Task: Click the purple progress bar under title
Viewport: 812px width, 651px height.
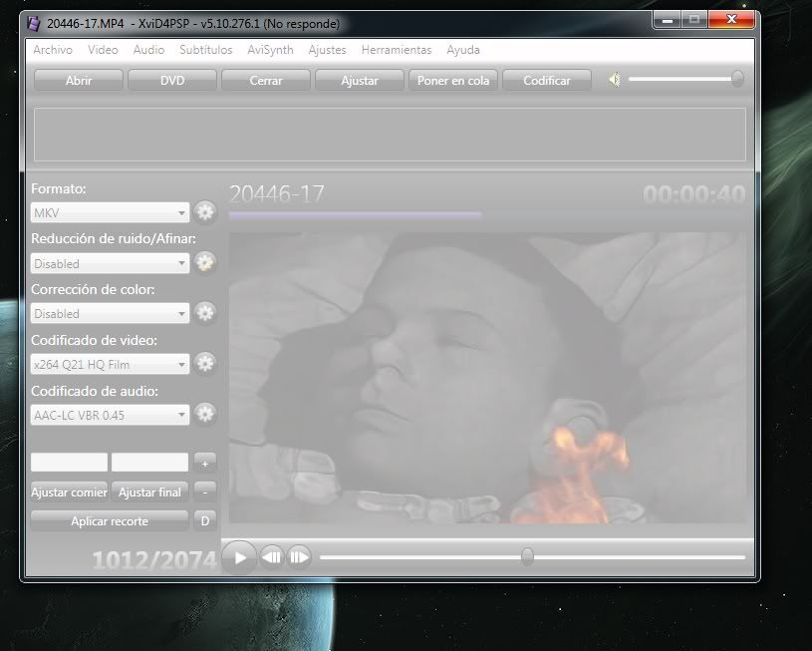Action: pyautogui.click(x=356, y=214)
